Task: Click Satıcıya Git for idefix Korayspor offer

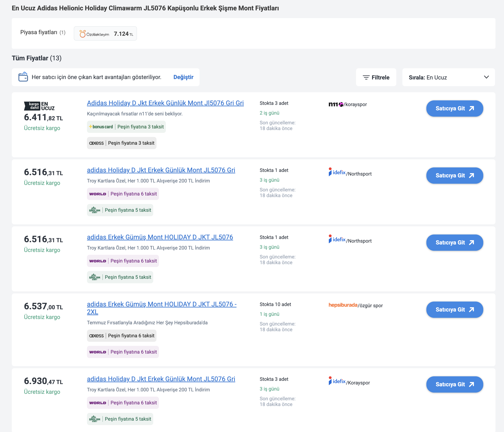Action: click(x=454, y=384)
